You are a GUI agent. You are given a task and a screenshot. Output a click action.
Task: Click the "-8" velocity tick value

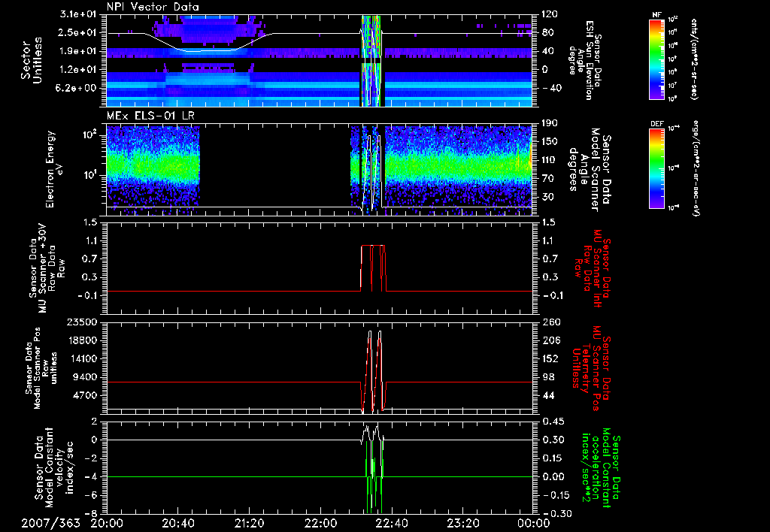coord(91,514)
